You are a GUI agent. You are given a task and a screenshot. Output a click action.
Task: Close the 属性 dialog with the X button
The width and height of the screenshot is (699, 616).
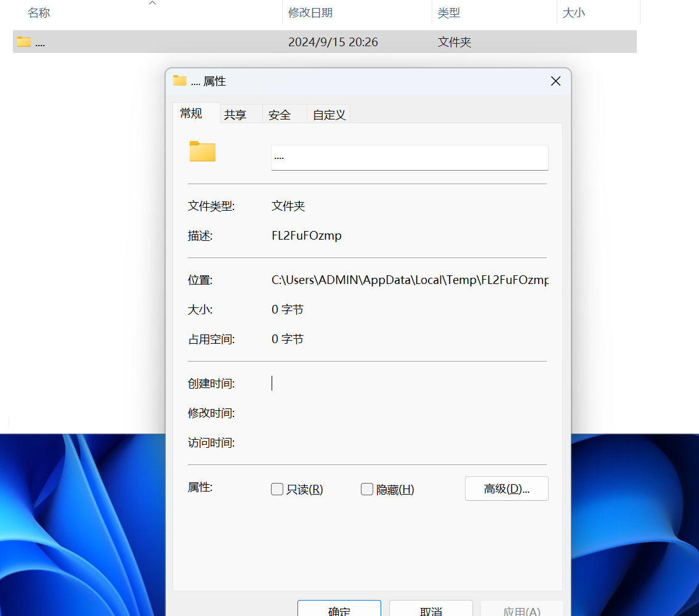point(556,81)
